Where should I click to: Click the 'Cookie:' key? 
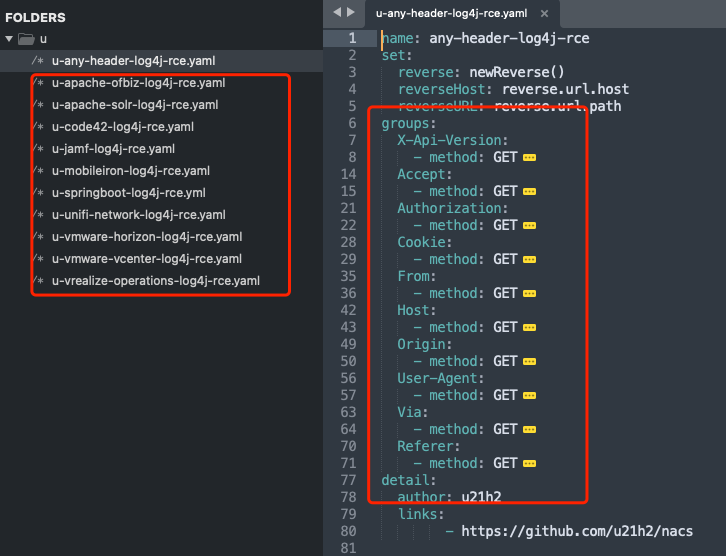(425, 242)
